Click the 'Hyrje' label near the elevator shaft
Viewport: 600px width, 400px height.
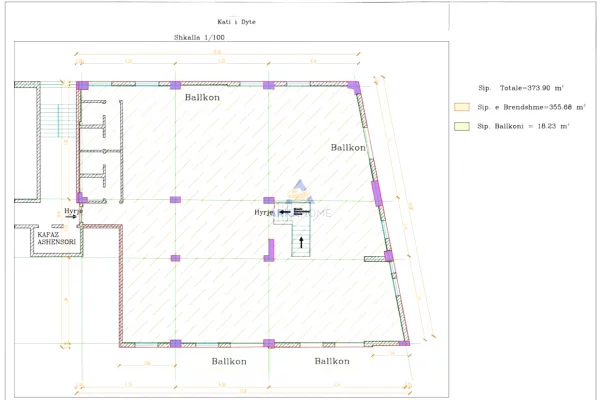(73, 211)
